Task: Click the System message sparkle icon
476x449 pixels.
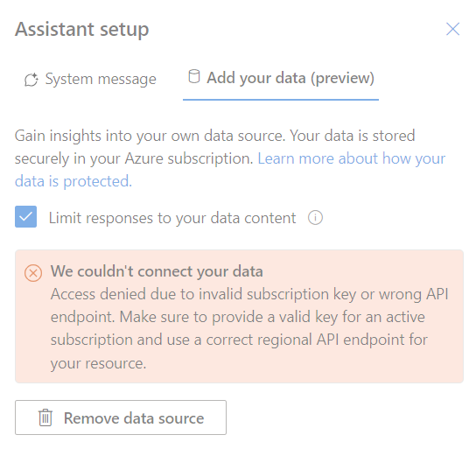Action: tap(31, 80)
